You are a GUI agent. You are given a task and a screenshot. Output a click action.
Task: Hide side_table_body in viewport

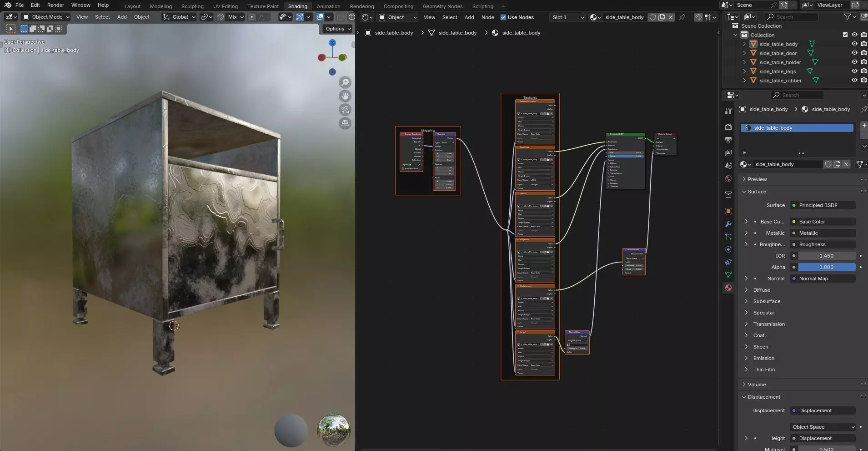854,44
